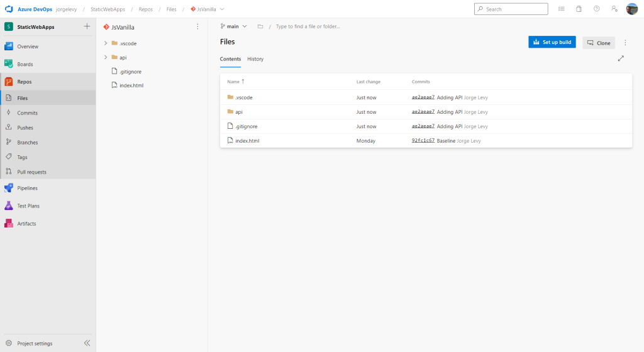Image resolution: width=644 pixels, height=352 pixels.
Task: Open commit ae2aeae7 link in .vscode row
Action: click(423, 97)
